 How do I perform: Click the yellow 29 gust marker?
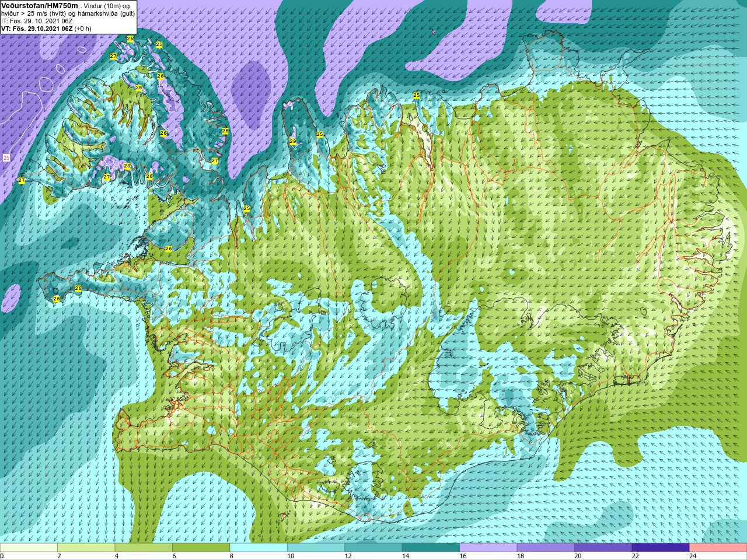[293, 142]
